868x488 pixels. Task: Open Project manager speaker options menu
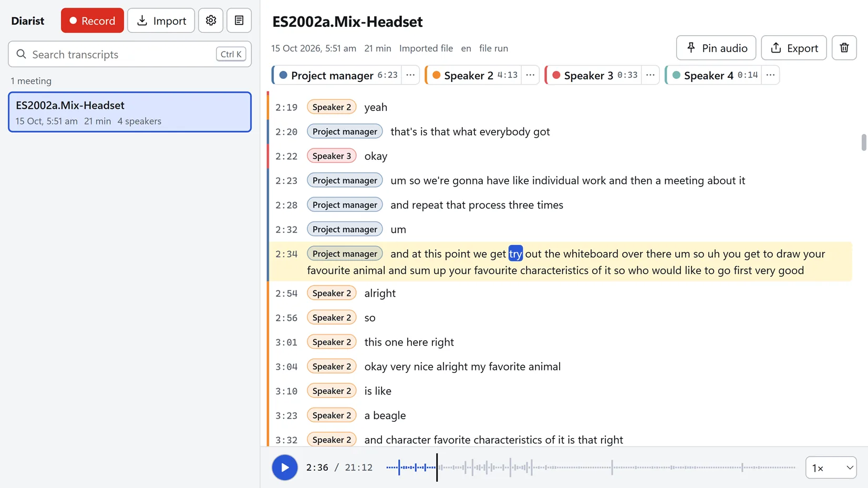[x=410, y=75]
